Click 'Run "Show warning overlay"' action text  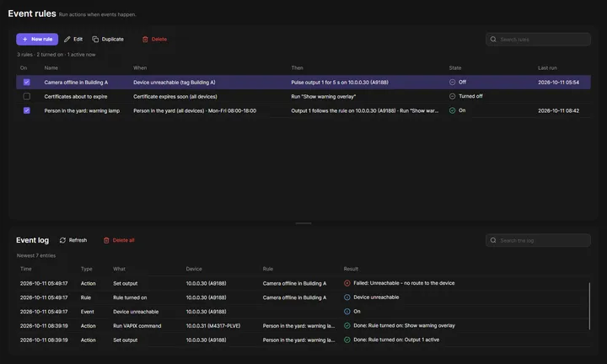pyautogui.click(x=323, y=96)
